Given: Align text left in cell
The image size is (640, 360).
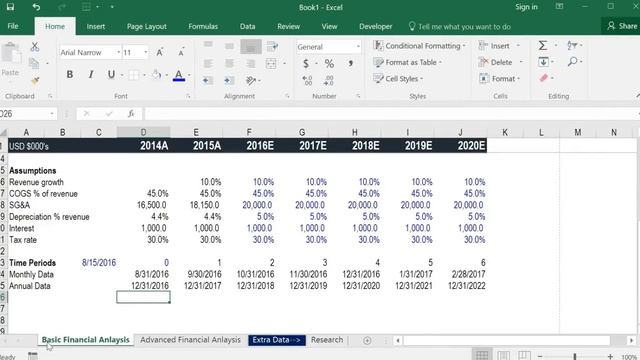Looking at the screenshot, I should coord(208,63).
